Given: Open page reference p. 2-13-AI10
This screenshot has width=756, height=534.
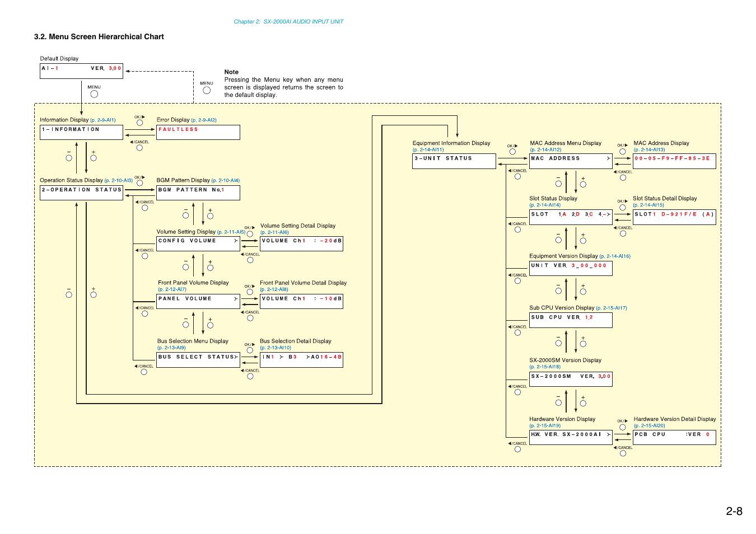Looking at the screenshot, I should click(x=276, y=348).
